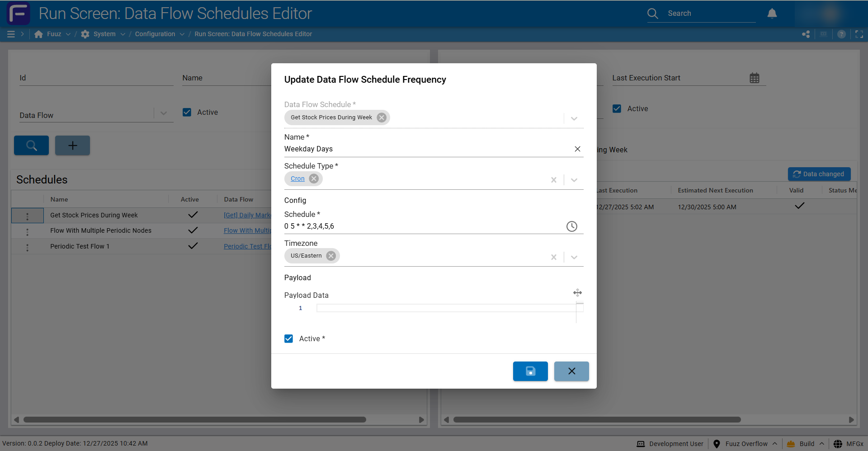Remove the US/Eastern timezone chip

pos(331,256)
